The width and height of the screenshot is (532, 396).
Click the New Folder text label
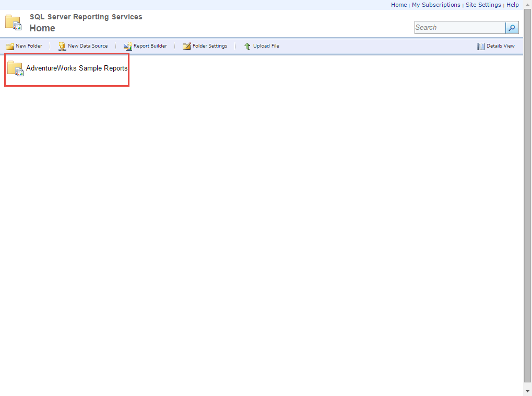28,46
